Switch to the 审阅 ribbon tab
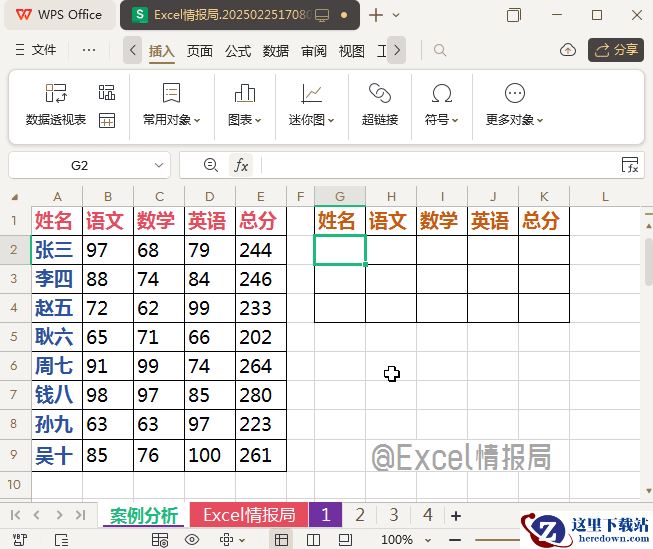The height and width of the screenshot is (549, 653). tap(314, 51)
